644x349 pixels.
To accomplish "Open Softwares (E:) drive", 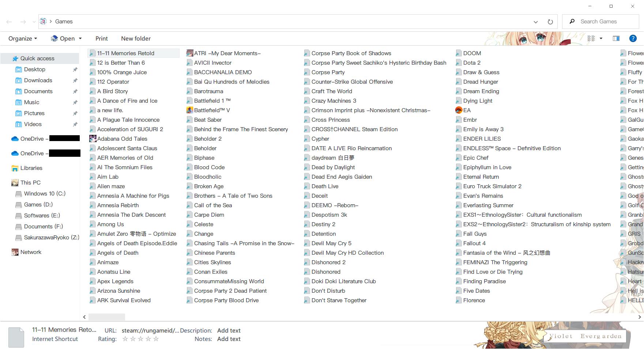I will click(42, 216).
